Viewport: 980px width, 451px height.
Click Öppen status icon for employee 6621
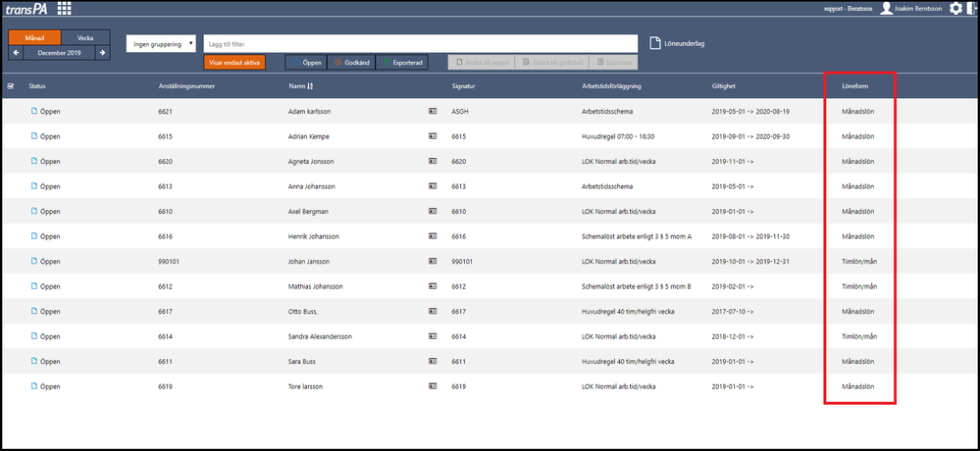tap(34, 111)
